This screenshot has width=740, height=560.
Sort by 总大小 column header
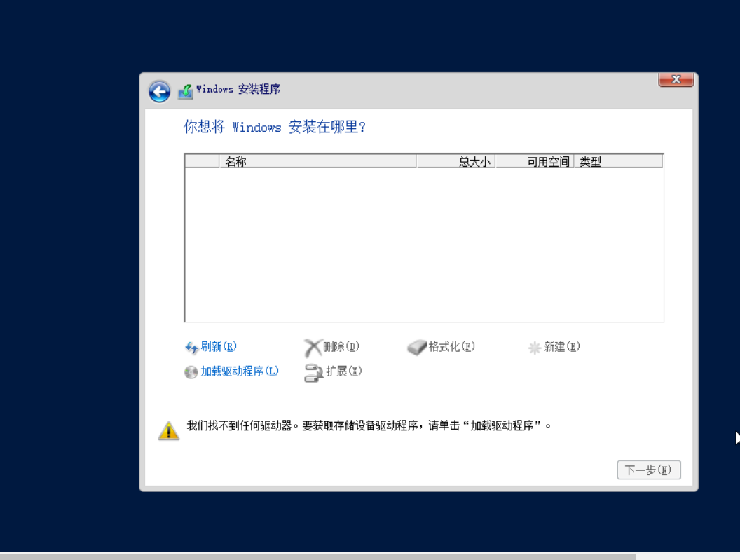tap(456, 161)
